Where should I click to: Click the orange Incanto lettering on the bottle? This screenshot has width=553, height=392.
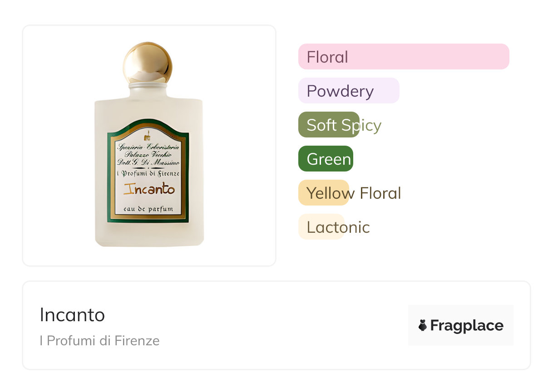(x=149, y=189)
